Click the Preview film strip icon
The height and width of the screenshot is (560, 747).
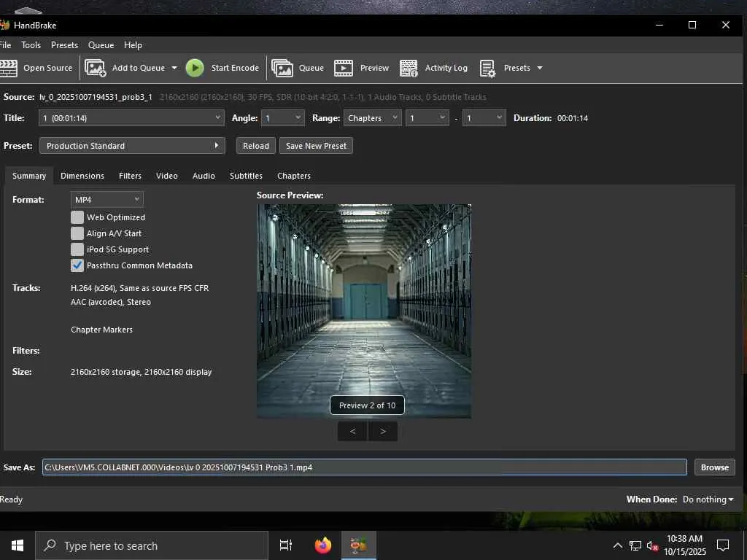pos(344,68)
